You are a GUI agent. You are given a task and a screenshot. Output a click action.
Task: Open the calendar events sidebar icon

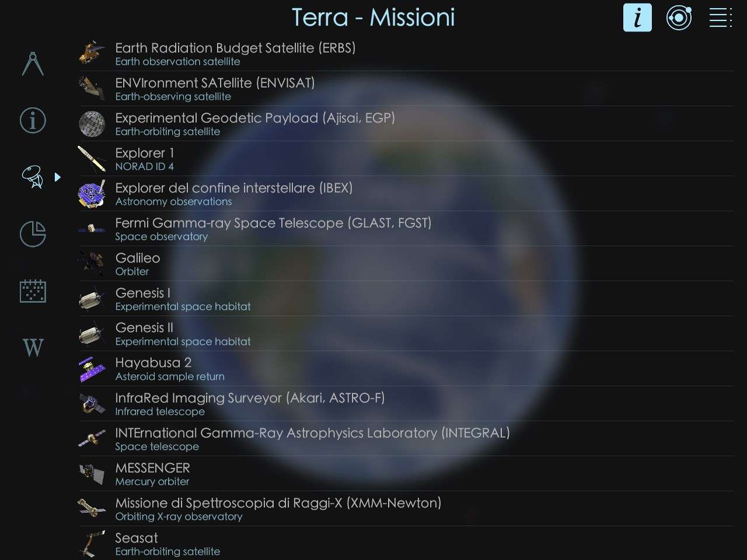click(x=33, y=291)
